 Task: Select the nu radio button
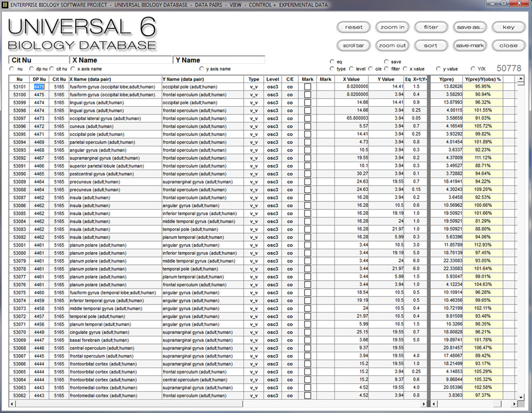click(x=12, y=69)
